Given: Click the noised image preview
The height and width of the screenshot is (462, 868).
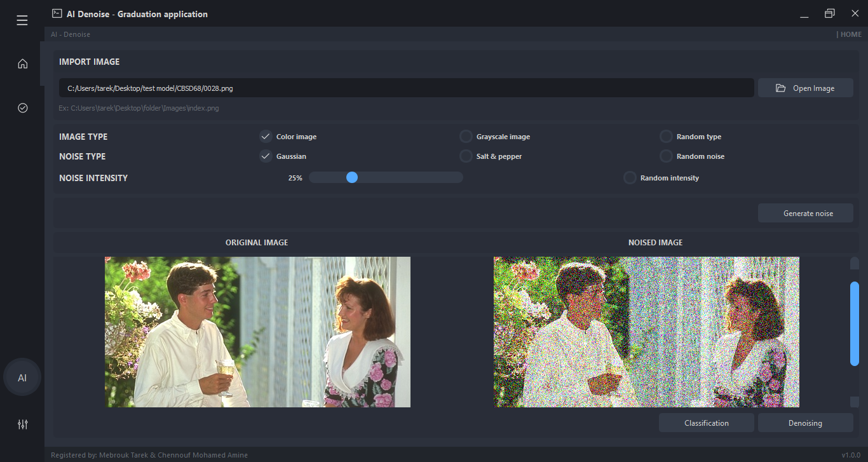Looking at the screenshot, I should 646,332.
